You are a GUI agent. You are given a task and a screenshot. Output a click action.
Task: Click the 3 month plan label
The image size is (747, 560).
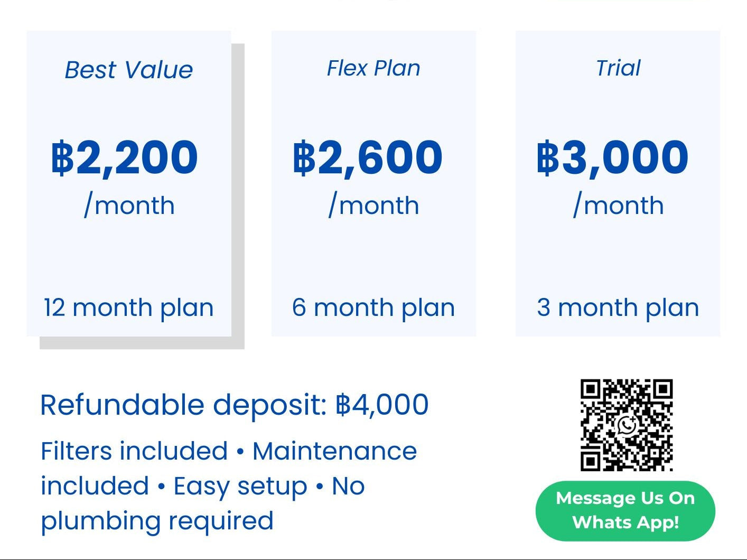618,307
